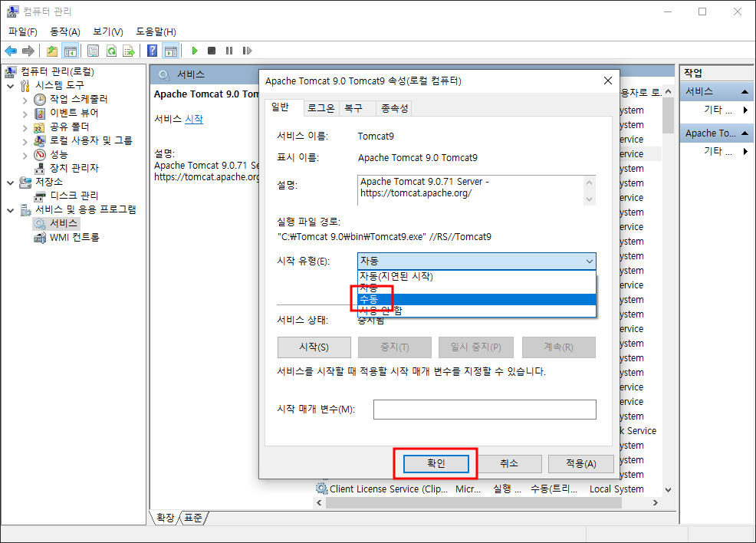Image resolution: width=756 pixels, height=543 pixels.
Task: Click the Up one level folder icon
Action: pyautogui.click(x=52, y=51)
